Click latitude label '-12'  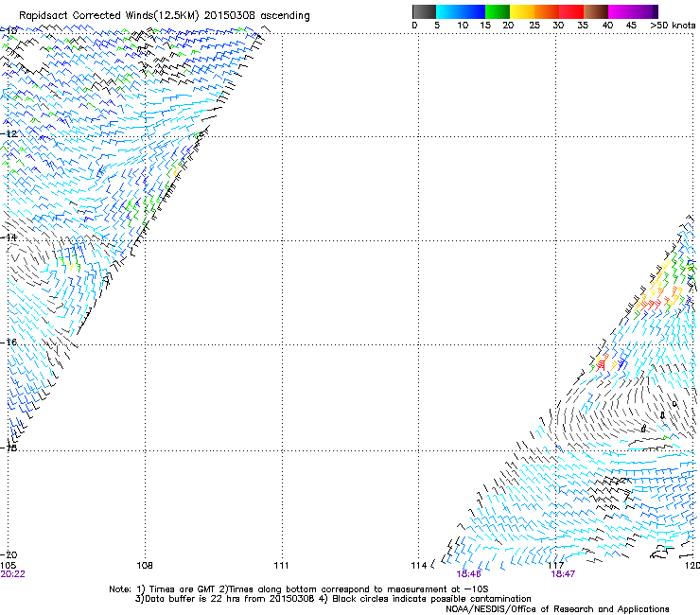point(9,134)
